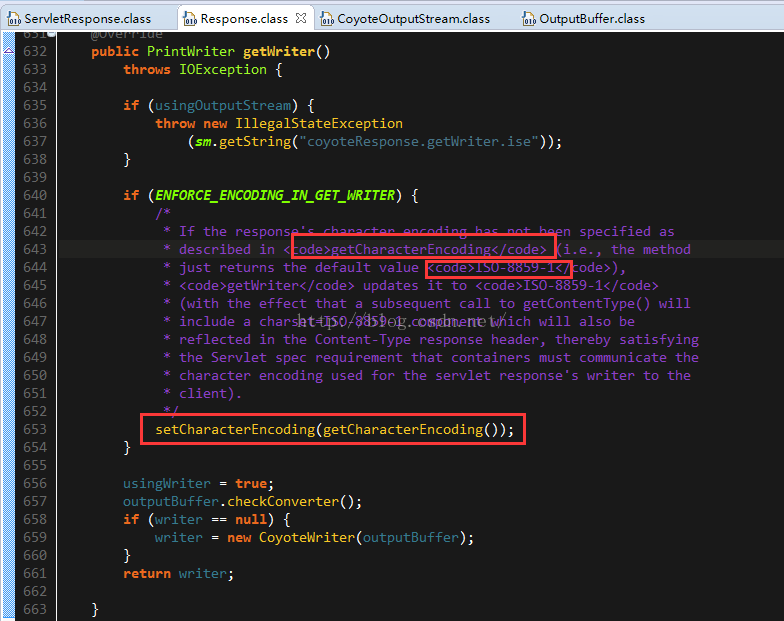The height and width of the screenshot is (621, 784).
Task: Open the OutputBuffer.class tab
Action: click(x=584, y=18)
